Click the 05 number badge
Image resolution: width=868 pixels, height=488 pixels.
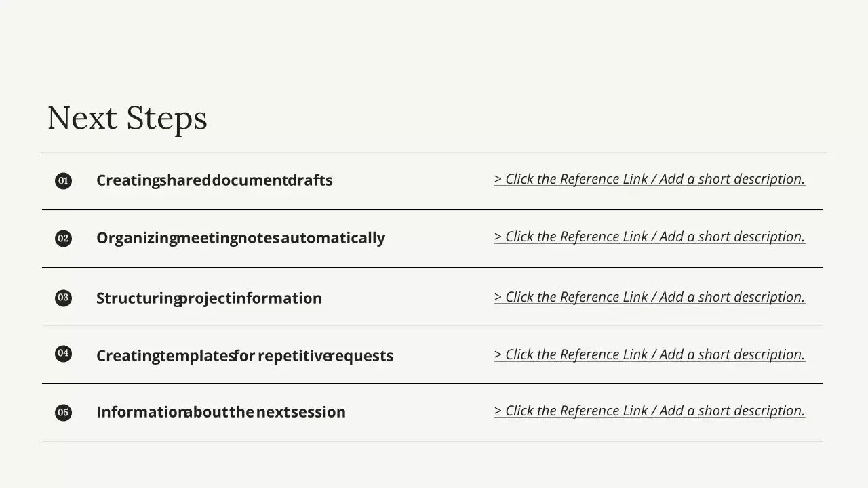pos(63,412)
